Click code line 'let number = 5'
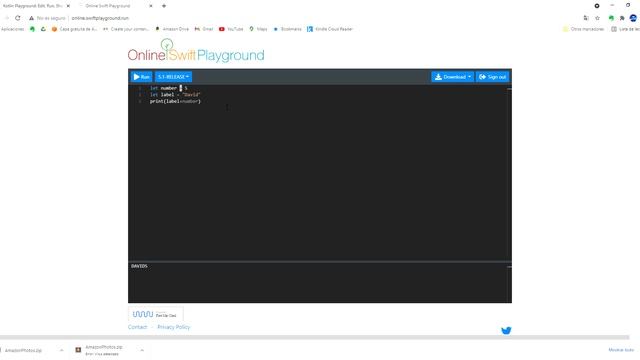This screenshot has height=360, width=640. point(169,88)
